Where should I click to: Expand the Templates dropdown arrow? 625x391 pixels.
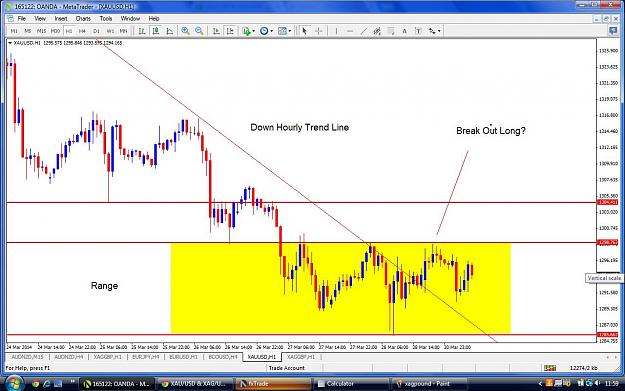(x=290, y=31)
